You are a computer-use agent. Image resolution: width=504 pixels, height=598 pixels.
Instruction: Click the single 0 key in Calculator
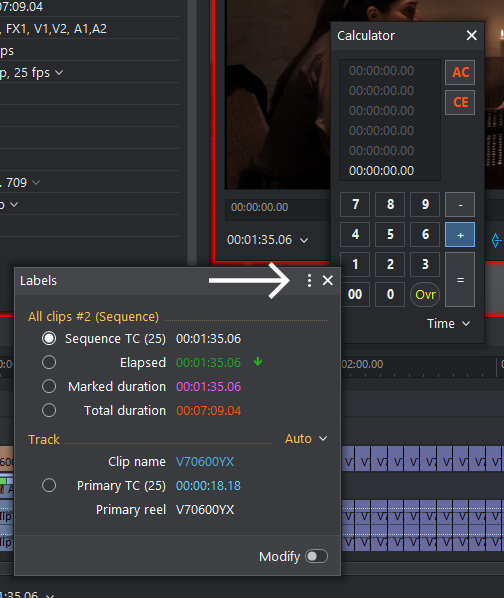tap(390, 294)
